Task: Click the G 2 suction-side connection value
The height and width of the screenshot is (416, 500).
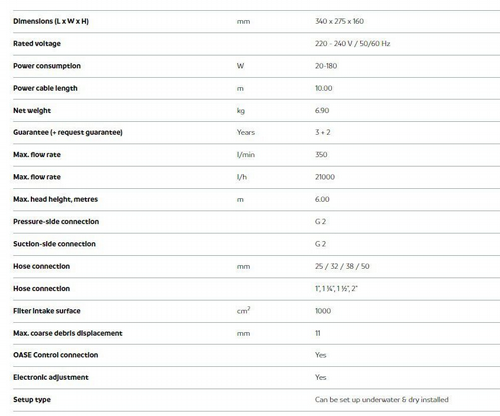Action: point(320,244)
